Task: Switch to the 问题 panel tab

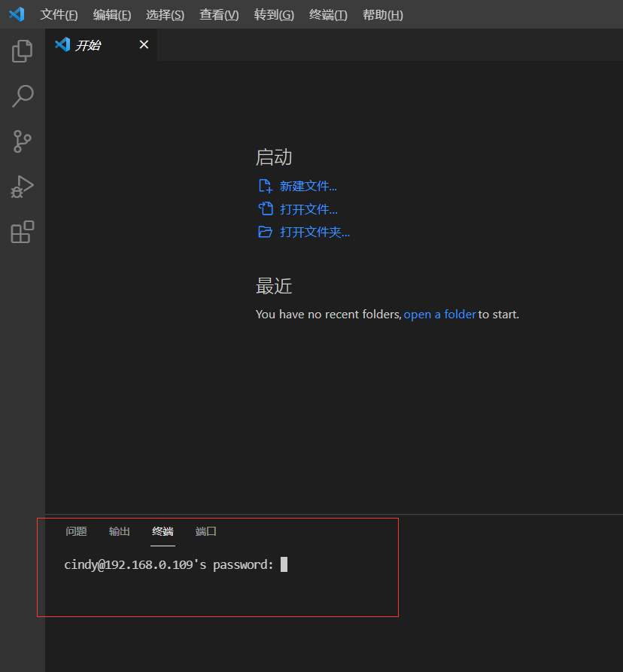Action: [x=75, y=531]
